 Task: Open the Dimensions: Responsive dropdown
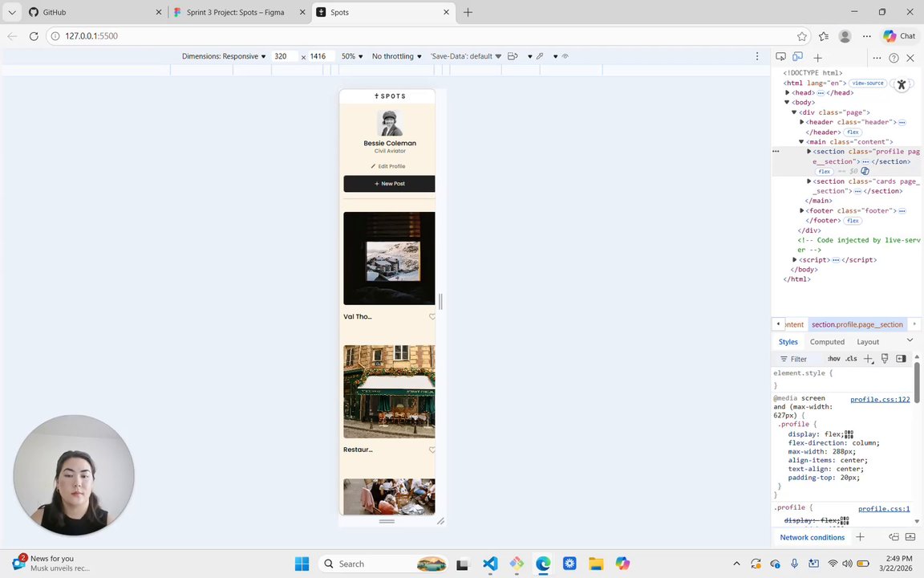223,56
